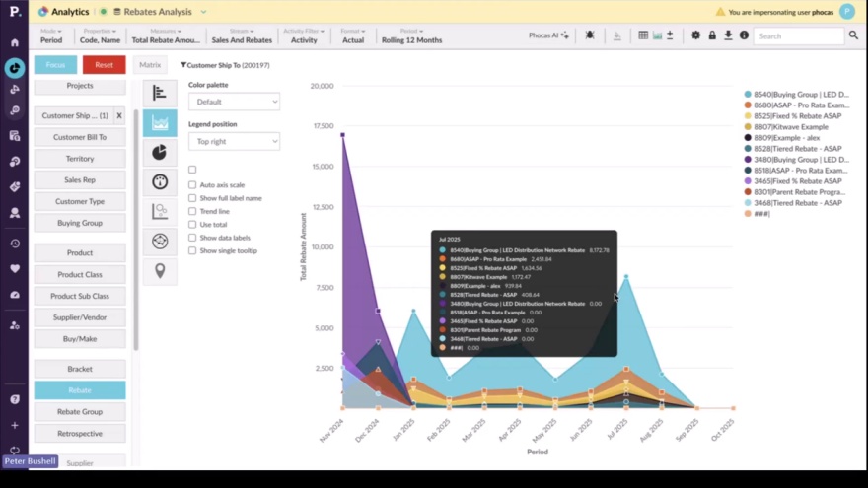Tick the Show data labels checkbox

[192, 238]
